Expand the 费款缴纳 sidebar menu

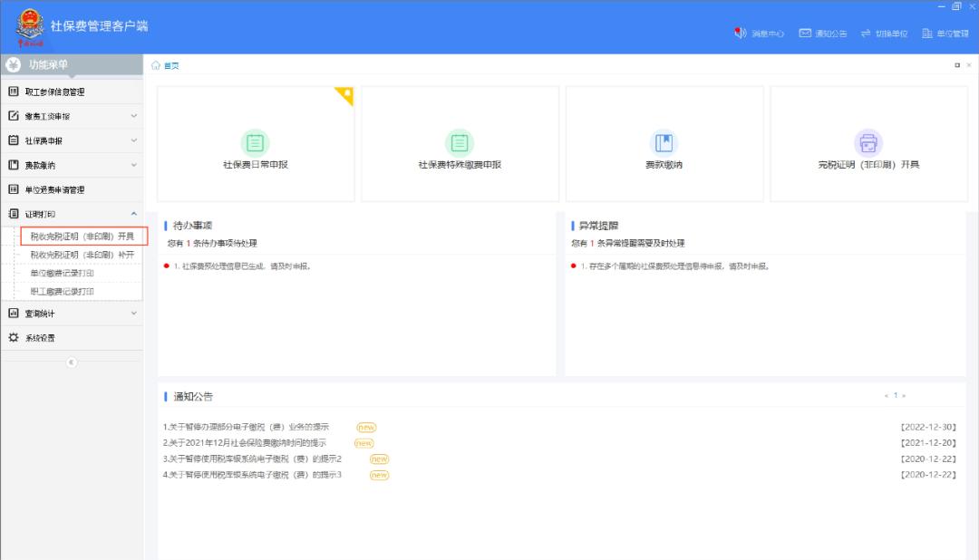tap(71, 166)
